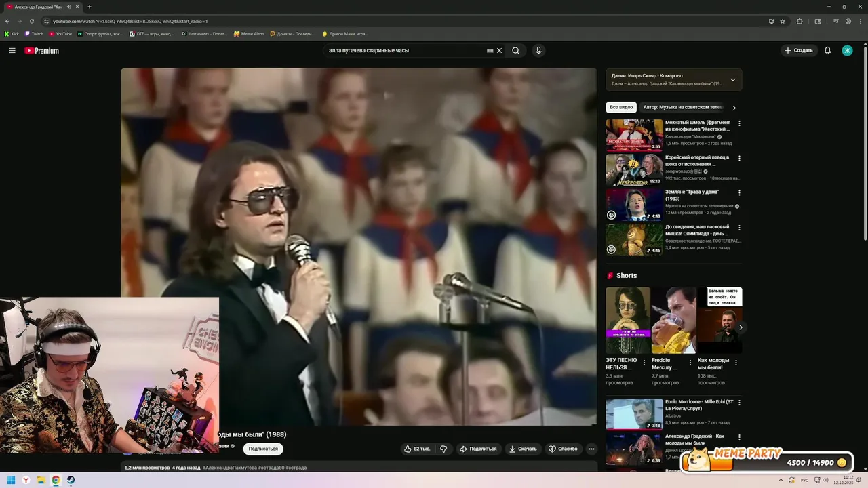Click Создать create button
The image size is (868, 488).
[x=798, y=50]
